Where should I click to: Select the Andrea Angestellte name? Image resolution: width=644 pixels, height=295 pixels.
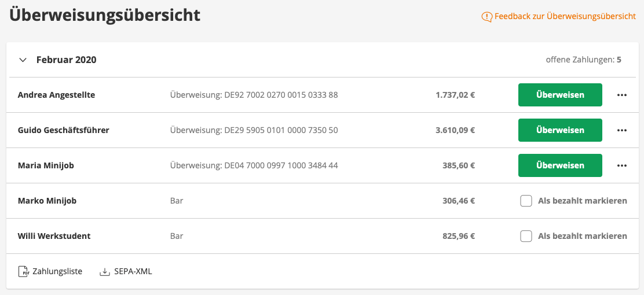[56, 95]
